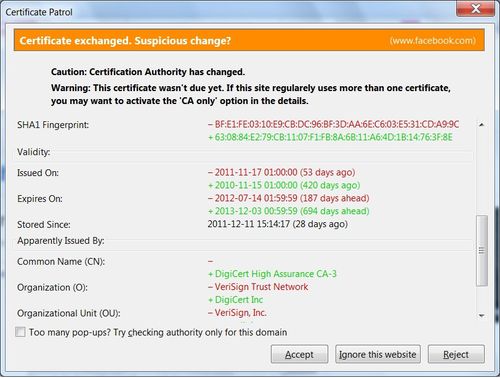Reject the changed certificate
The image size is (500, 378).
coord(456,354)
